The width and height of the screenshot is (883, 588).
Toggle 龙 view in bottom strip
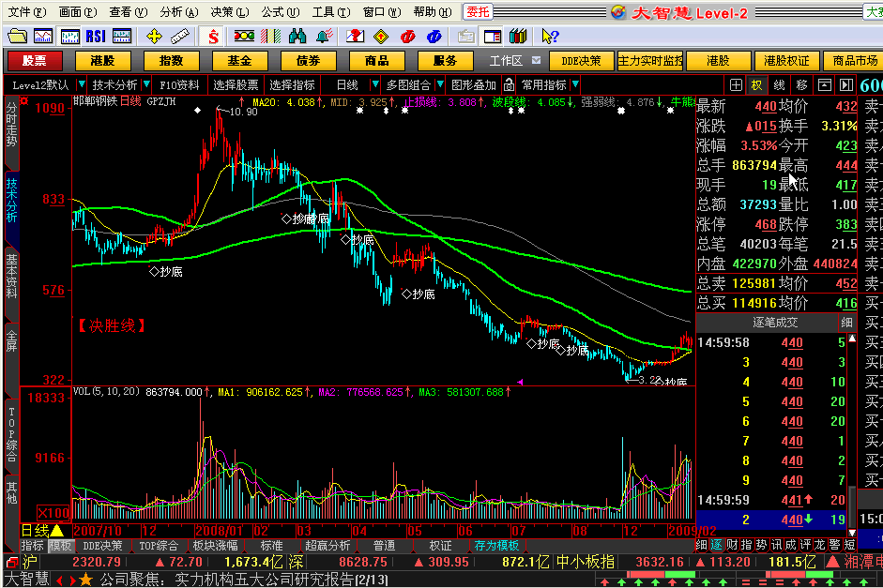[820, 545]
